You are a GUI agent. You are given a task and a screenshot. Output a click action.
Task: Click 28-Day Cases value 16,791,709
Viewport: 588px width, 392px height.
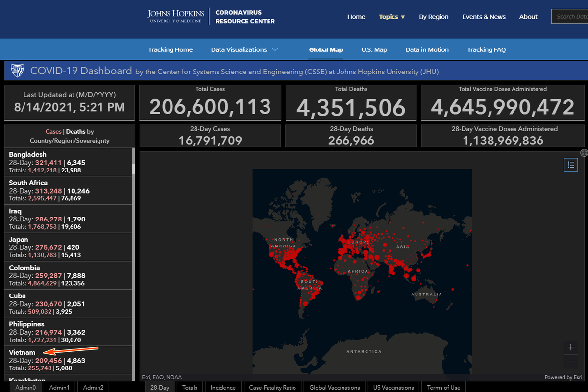pos(210,141)
